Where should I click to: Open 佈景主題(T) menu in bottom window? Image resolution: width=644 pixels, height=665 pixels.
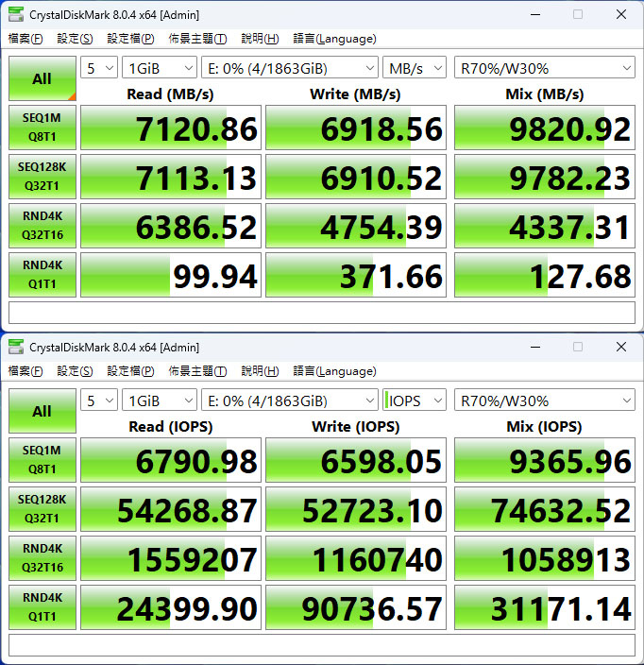197,371
